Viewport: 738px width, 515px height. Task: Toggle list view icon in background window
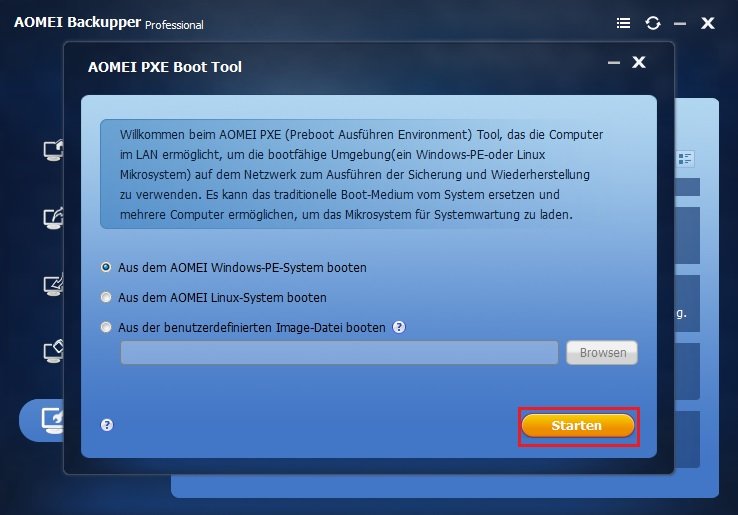pyautogui.click(x=685, y=159)
